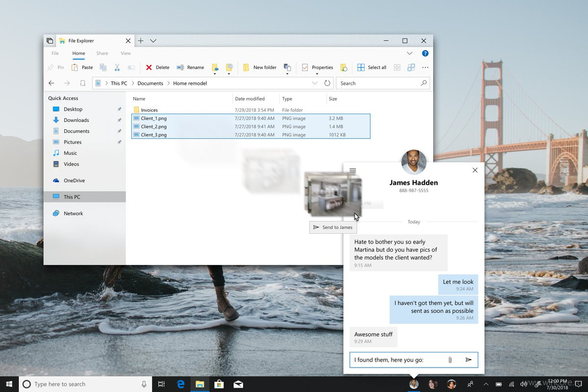Add a new tab with plus
The image size is (588, 392).
click(x=141, y=41)
